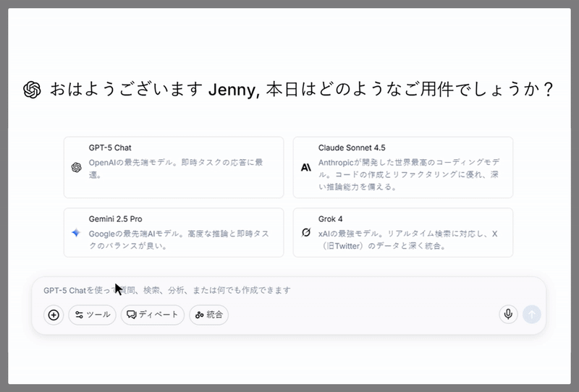579x392 pixels.
Task: Open the ツール tools button
Action: 93,315
